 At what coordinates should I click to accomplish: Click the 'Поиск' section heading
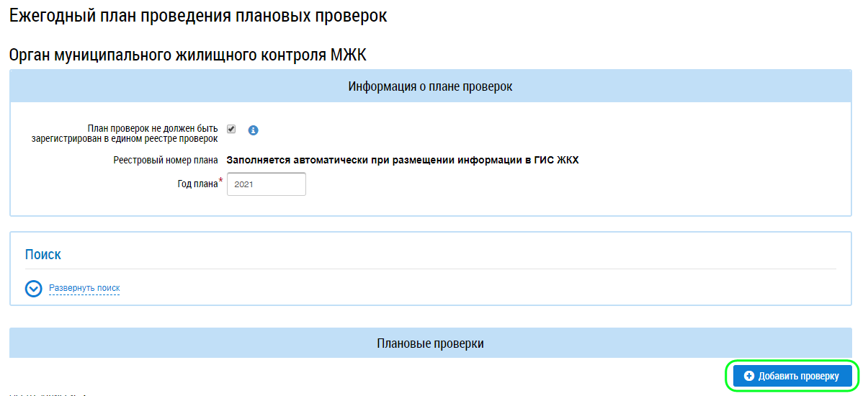(43, 254)
